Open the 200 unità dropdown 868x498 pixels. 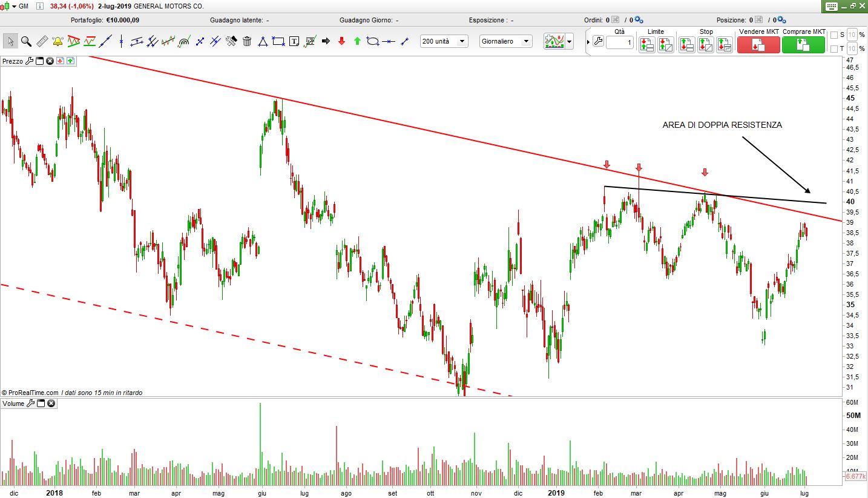(444, 41)
